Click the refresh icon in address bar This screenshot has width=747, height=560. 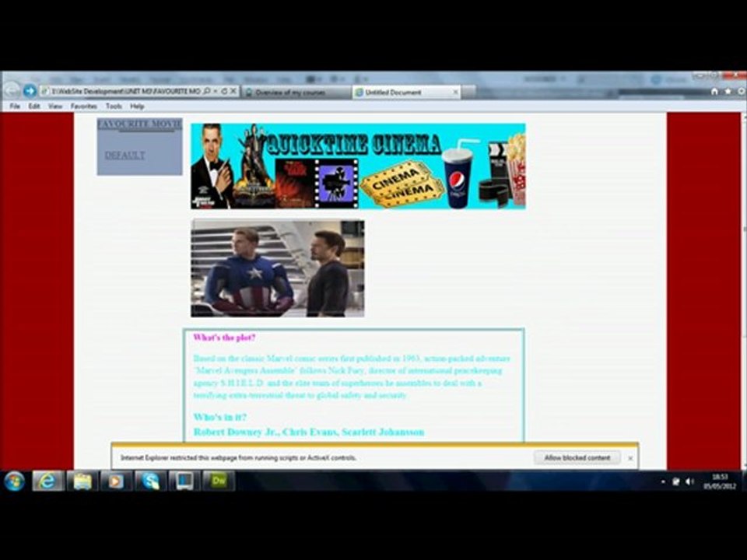[224, 90]
